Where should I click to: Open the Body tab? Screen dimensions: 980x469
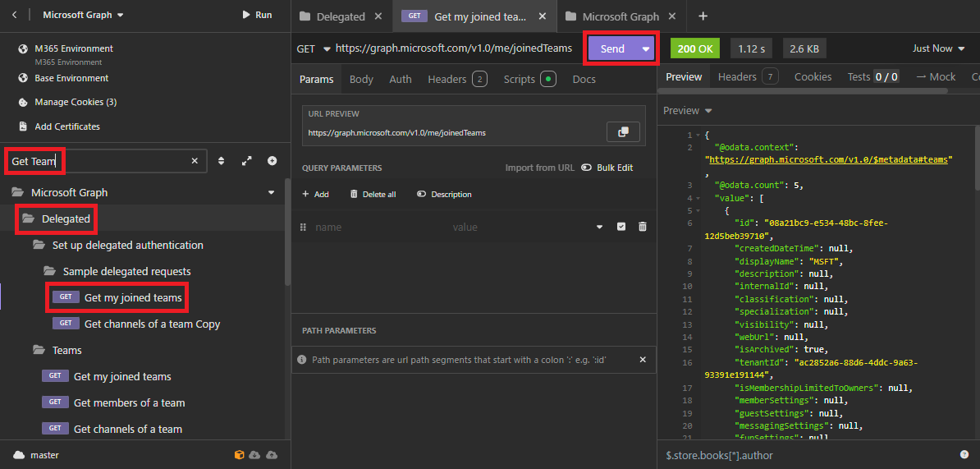point(361,80)
